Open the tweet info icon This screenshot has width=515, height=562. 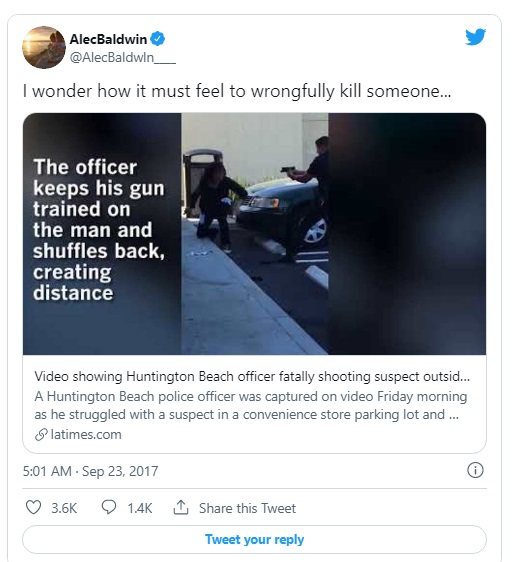coord(475,470)
